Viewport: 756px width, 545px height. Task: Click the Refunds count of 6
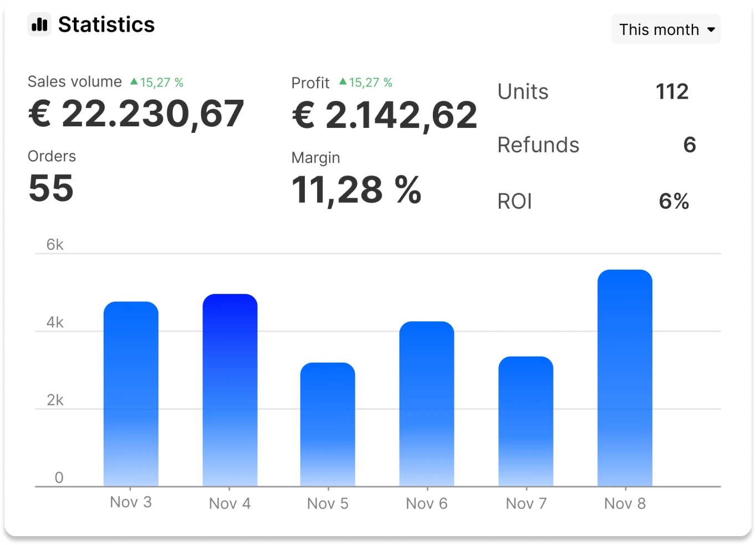[x=690, y=145]
